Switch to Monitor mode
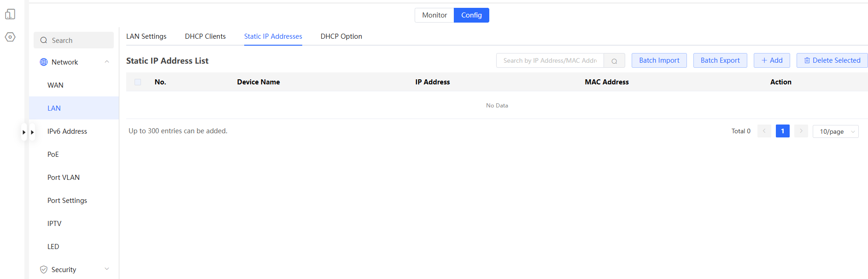Image resolution: width=868 pixels, height=279 pixels. coord(434,15)
